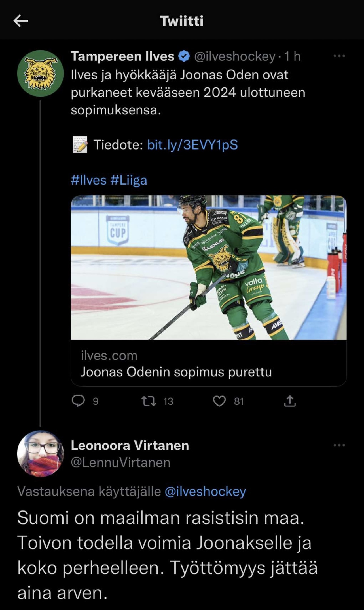Go back using the arrow icon
Viewport: 364px width, 610px height.
[x=21, y=21]
